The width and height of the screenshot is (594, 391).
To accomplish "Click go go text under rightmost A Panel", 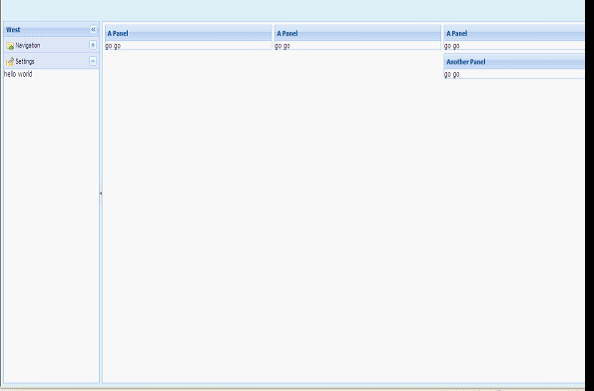I will tap(452, 46).
